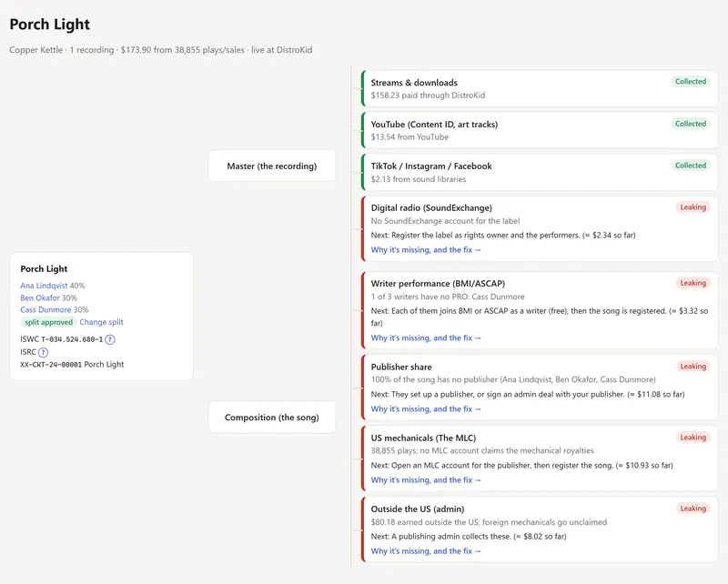Click the Leaking badge on Writer performance
Viewport: 728px width, 584px height.
693,283
